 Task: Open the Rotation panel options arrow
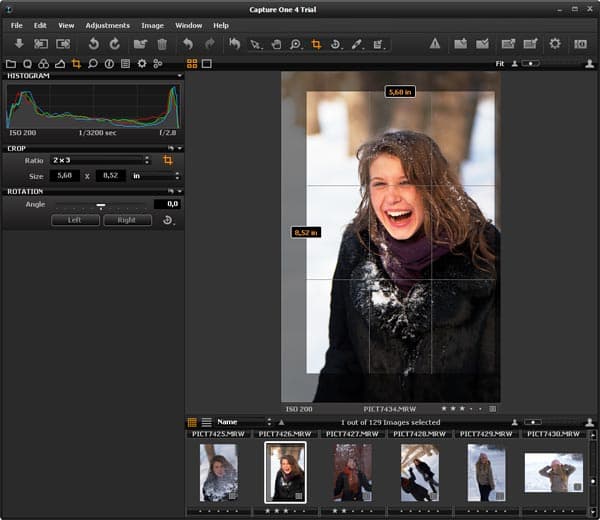click(x=179, y=191)
